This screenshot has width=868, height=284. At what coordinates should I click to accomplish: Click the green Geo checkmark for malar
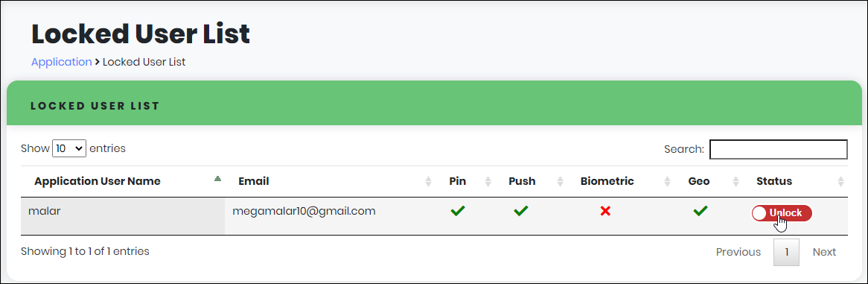701,211
